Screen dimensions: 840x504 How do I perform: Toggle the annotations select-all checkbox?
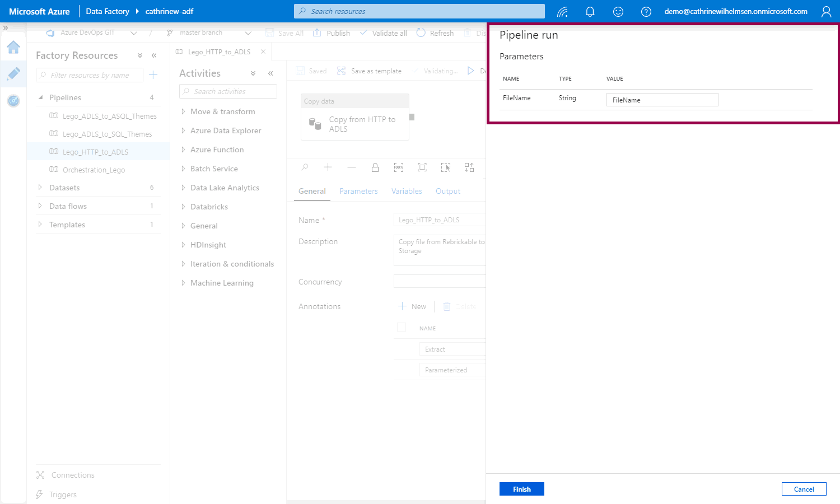pyautogui.click(x=402, y=328)
